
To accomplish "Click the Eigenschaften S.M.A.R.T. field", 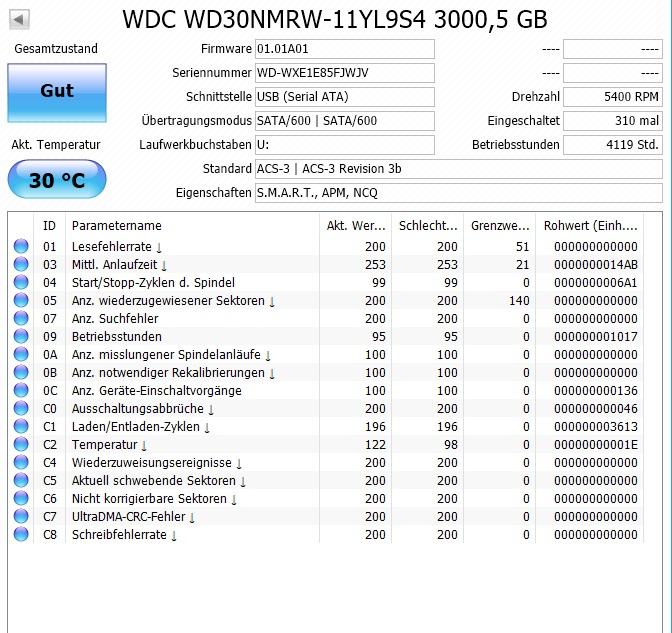I will pos(459,193).
